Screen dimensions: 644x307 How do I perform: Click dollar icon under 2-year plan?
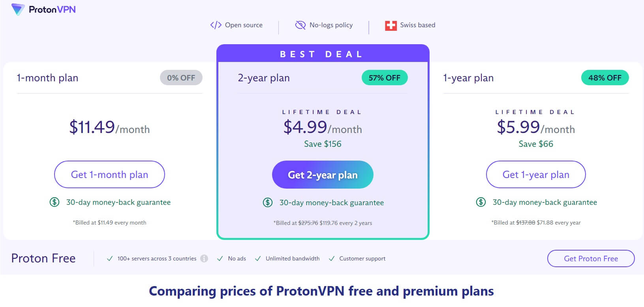pos(268,202)
